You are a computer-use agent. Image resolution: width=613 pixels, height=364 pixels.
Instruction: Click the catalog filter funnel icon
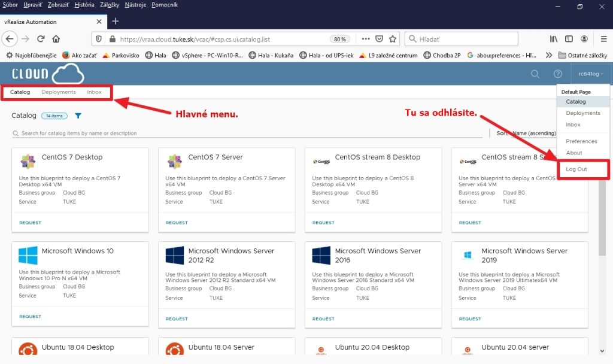[x=78, y=116]
